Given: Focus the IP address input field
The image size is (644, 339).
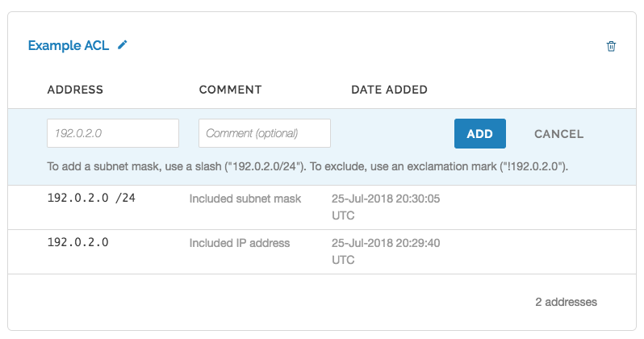Looking at the screenshot, I should click(x=113, y=133).
